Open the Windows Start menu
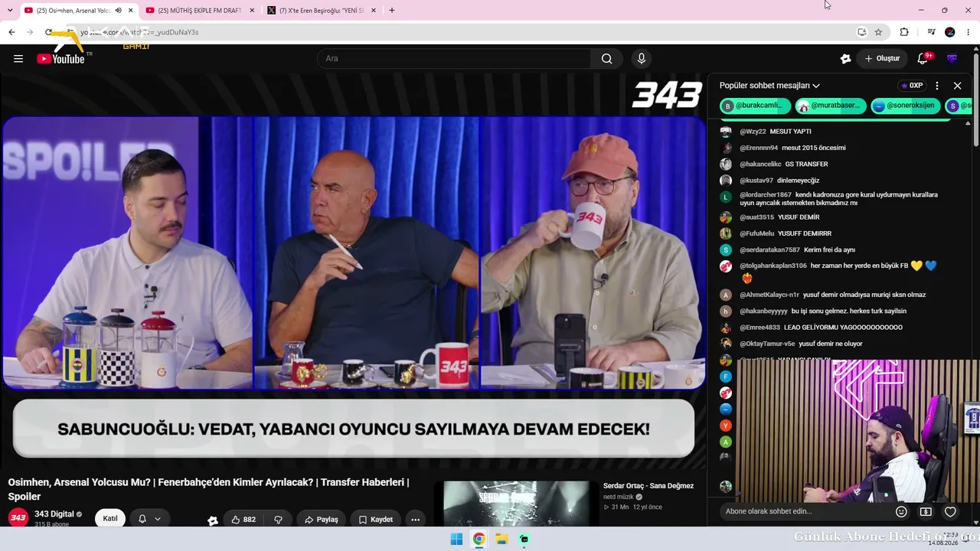Viewport: 980px width, 551px height. 456,540
